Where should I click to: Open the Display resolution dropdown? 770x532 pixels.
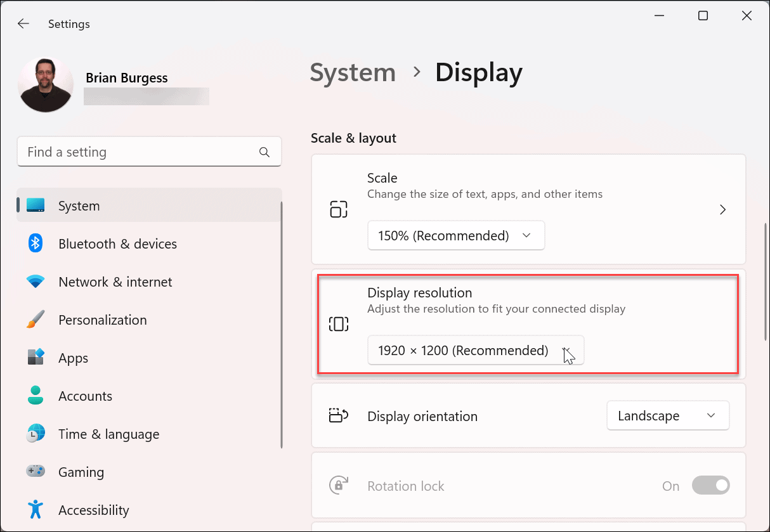(476, 349)
